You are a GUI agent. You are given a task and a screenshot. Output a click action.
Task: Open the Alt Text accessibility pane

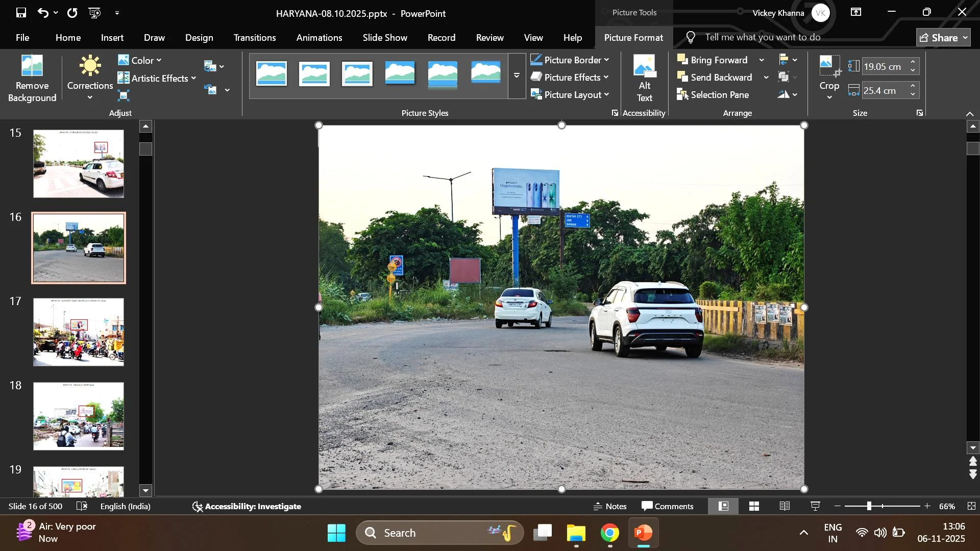(644, 78)
